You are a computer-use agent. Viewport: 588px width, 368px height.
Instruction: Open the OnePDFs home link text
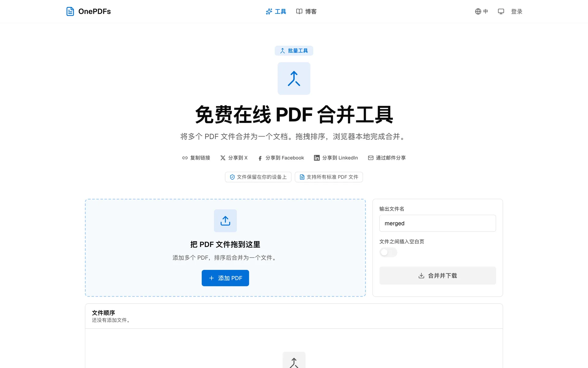(94, 11)
